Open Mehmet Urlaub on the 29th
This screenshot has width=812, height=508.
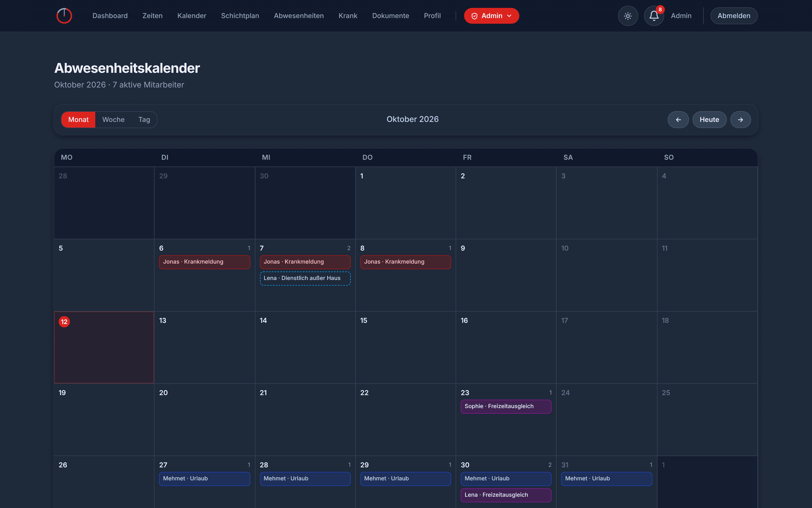405,479
